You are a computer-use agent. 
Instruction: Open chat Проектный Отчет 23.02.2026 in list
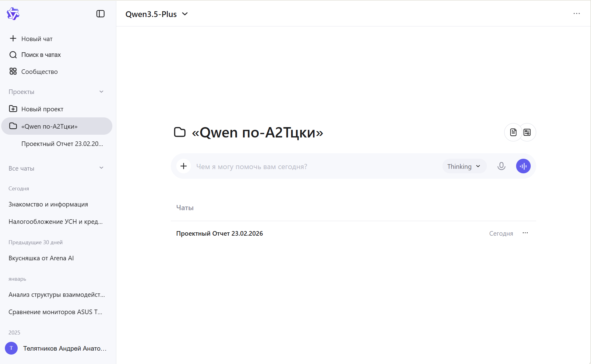(220, 234)
